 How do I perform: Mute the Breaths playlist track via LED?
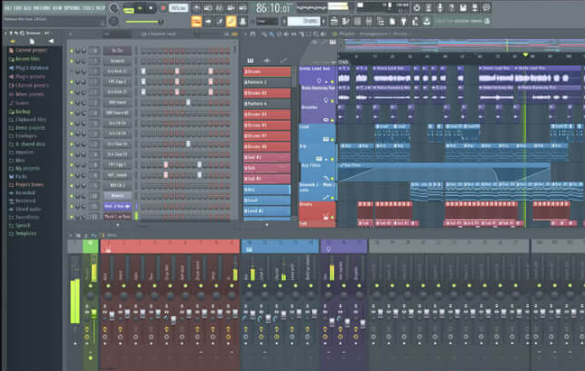click(x=332, y=121)
